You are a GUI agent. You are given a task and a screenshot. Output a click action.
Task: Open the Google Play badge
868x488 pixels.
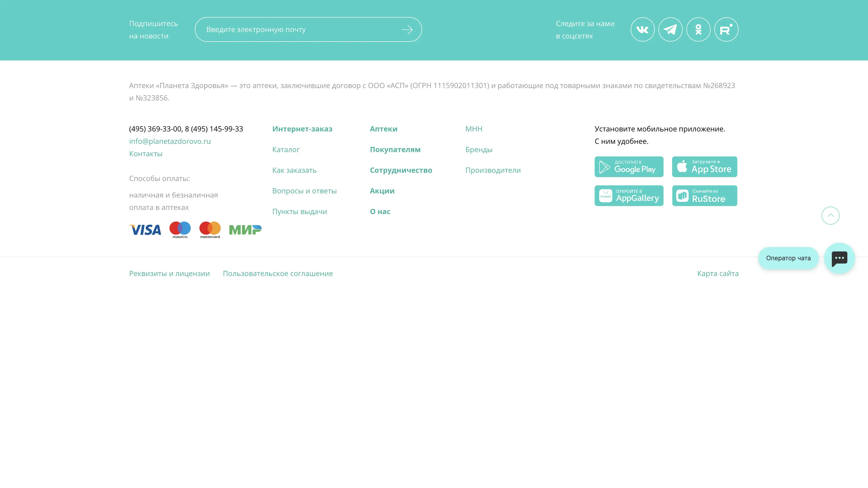629,167
